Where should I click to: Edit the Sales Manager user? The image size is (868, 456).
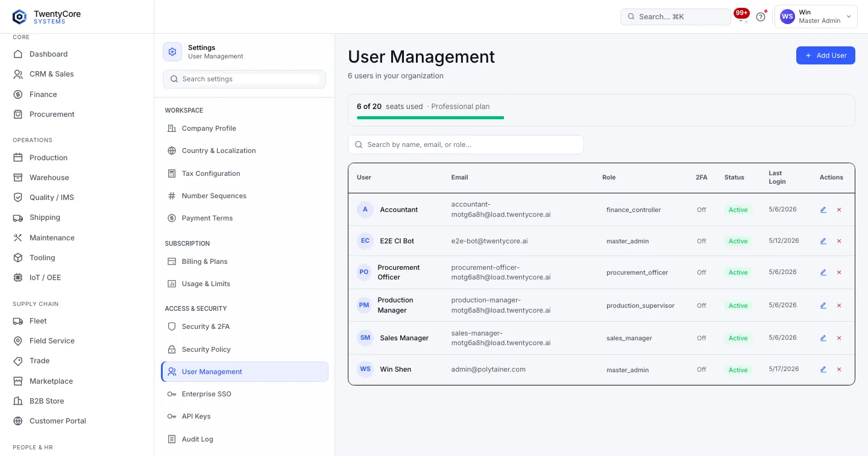pyautogui.click(x=823, y=338)
